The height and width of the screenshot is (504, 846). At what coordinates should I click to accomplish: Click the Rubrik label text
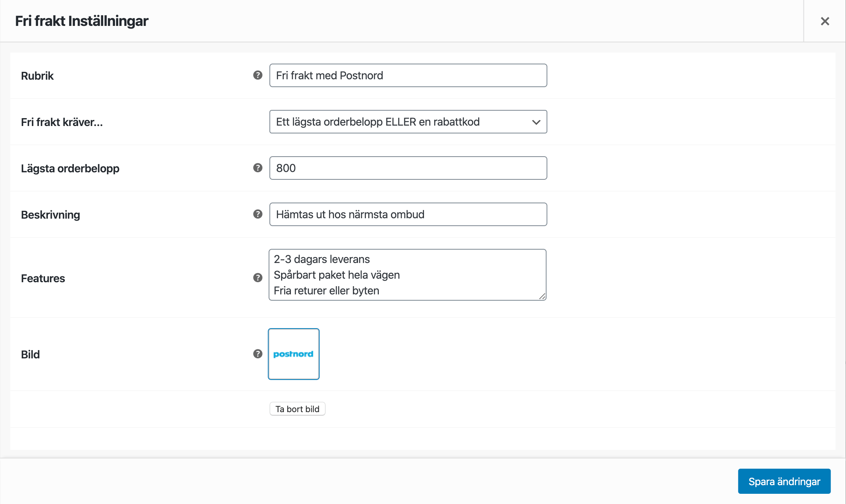(x=37, y=76)
